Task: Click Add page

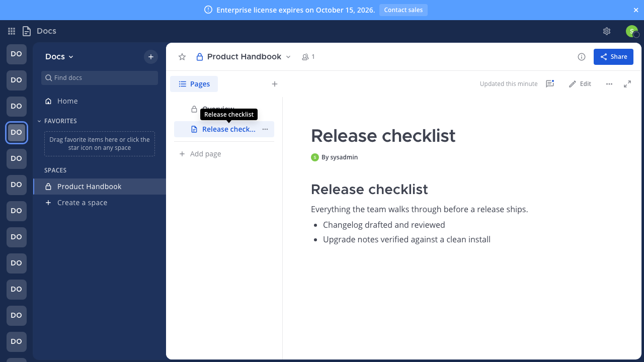Action: [200, 154]
